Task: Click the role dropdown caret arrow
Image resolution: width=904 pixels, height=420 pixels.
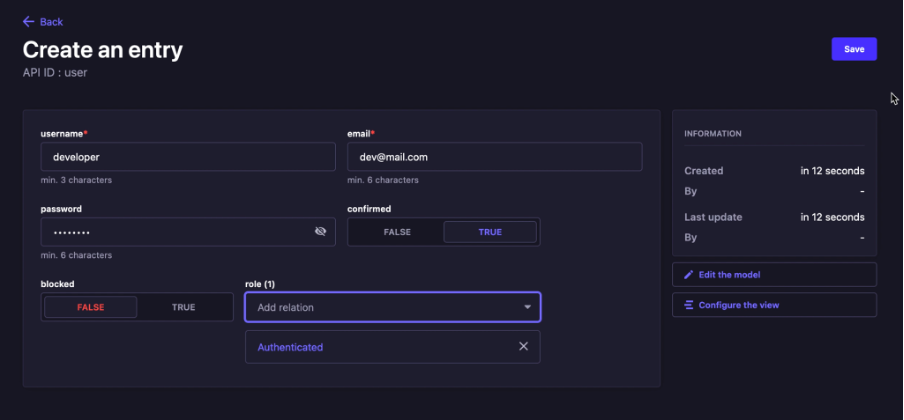Action: pyautogui.click(x=527, y=307)
